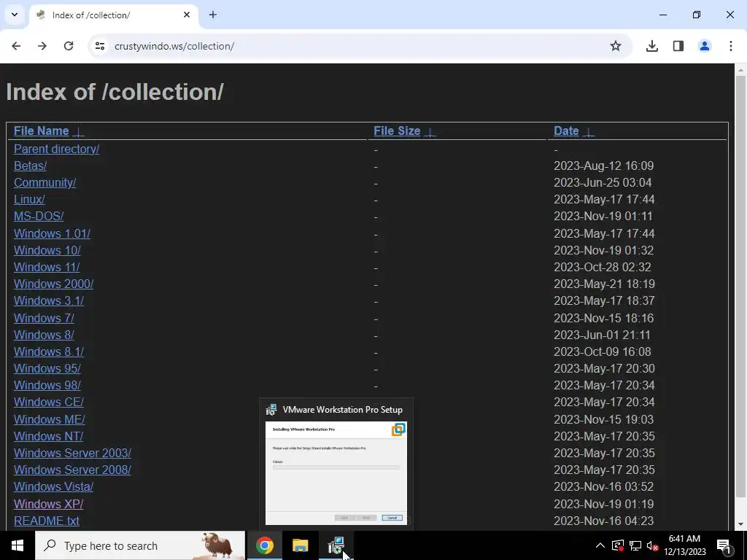The width and height of the screenshot is (747, 560).
Task: Open a new browser tab
Action: [x=213, y=15]
